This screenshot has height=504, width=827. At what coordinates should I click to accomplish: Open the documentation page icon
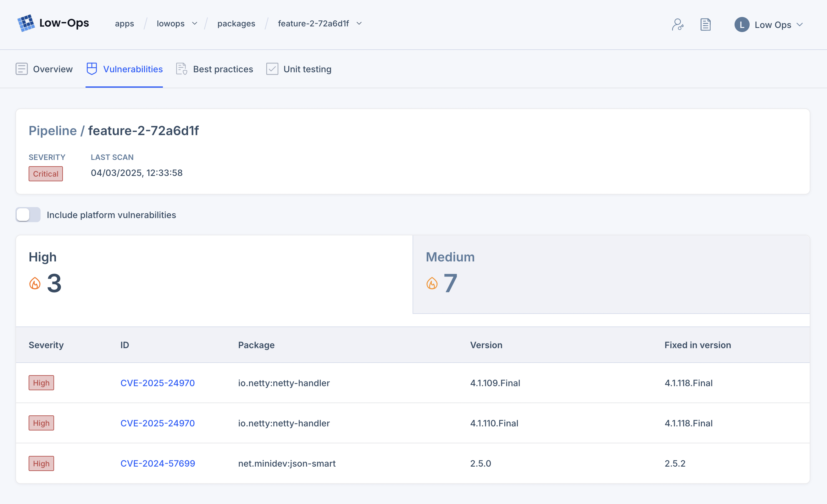pyautogui.click(x=705, y=25)
